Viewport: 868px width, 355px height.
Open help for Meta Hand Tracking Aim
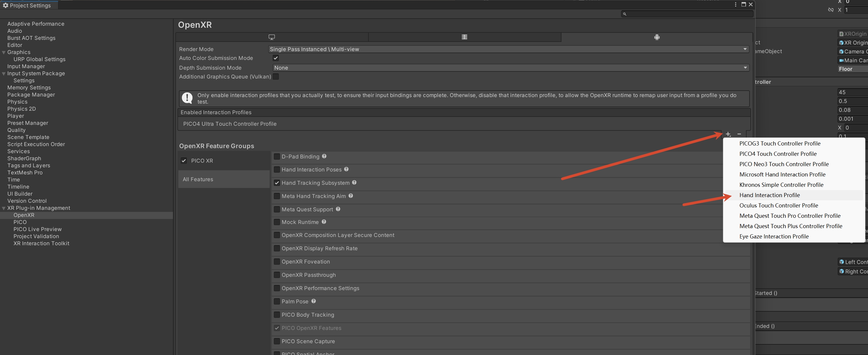tap(351, 196)
